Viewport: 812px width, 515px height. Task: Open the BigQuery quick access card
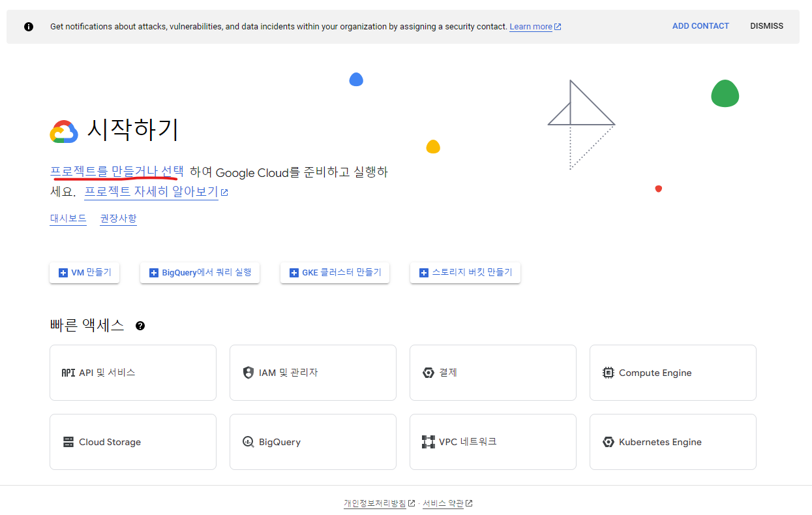click(x=313, y=442)
